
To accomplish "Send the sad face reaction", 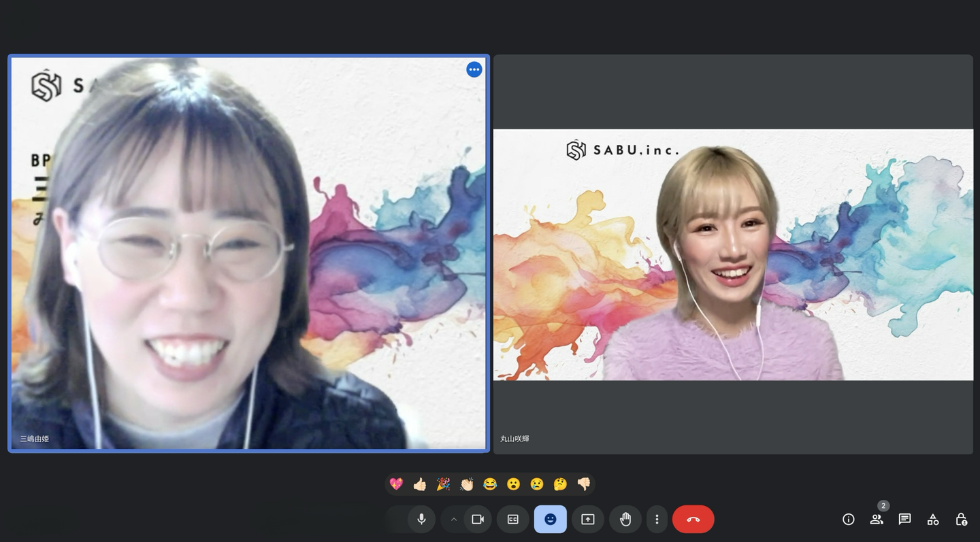I will pos(537,484).
